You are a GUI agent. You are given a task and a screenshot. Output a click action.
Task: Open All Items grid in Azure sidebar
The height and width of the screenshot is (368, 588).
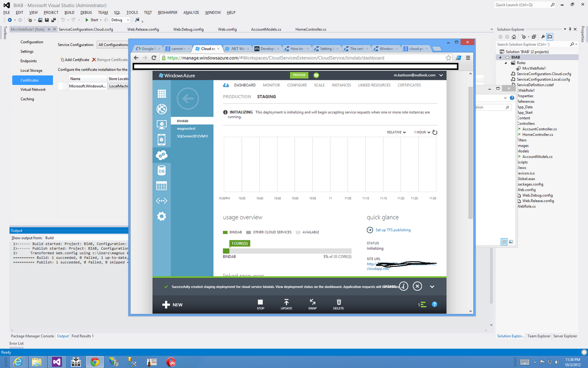(162, 93)
